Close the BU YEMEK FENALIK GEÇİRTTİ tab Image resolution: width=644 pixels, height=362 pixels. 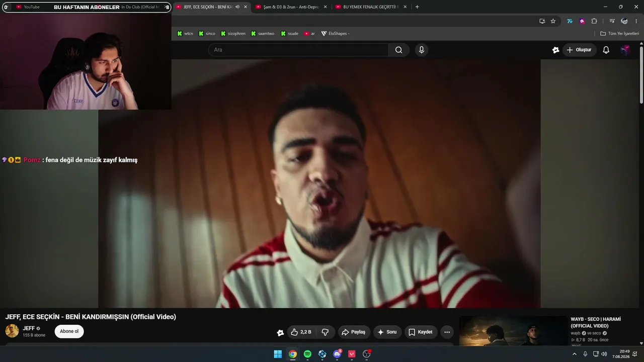click(x=405, y=7)
